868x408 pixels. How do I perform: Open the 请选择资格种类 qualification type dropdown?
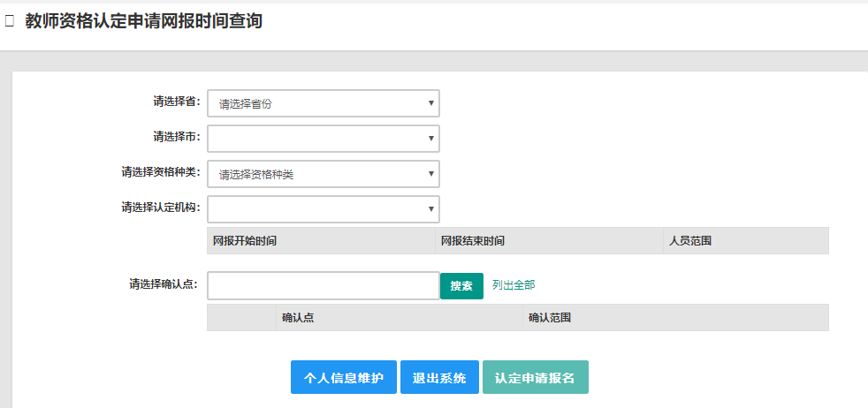[323, 174]
